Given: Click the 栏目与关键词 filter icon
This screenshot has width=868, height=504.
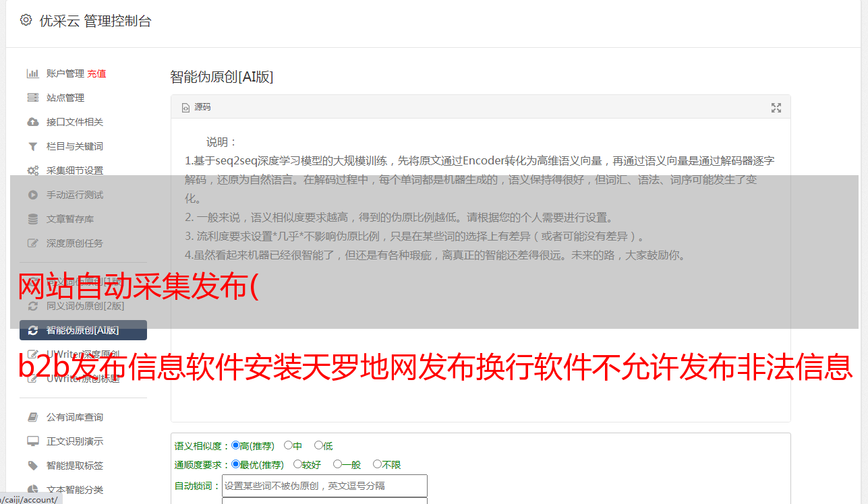Looking at the screenshot, I should point(32,146).
